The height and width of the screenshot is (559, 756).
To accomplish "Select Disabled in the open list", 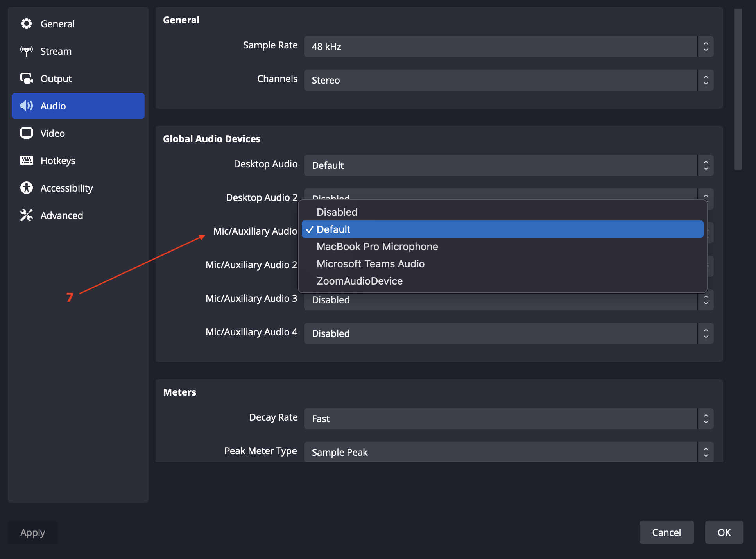I will tap(337, 212).
